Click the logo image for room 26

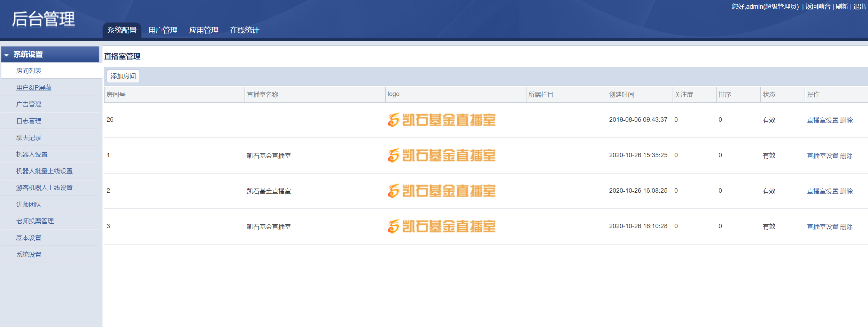tap(441, 120)
